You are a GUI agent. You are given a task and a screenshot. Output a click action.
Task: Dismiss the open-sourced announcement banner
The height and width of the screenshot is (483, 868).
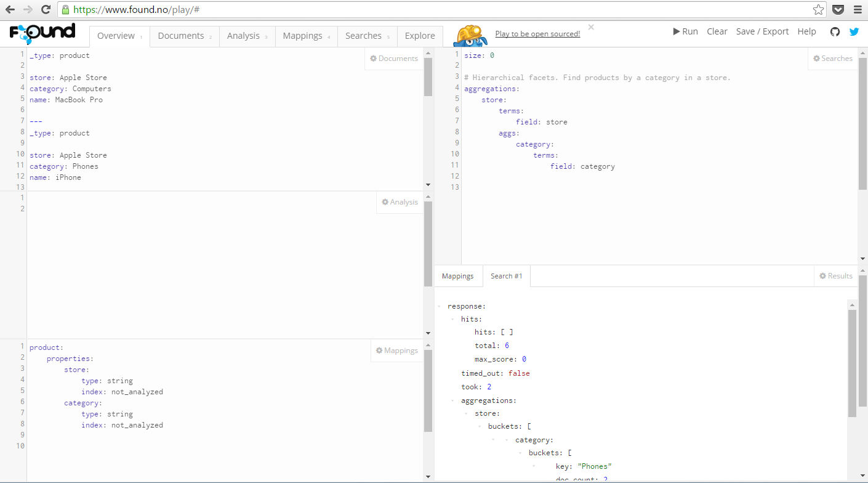point(591,27)
